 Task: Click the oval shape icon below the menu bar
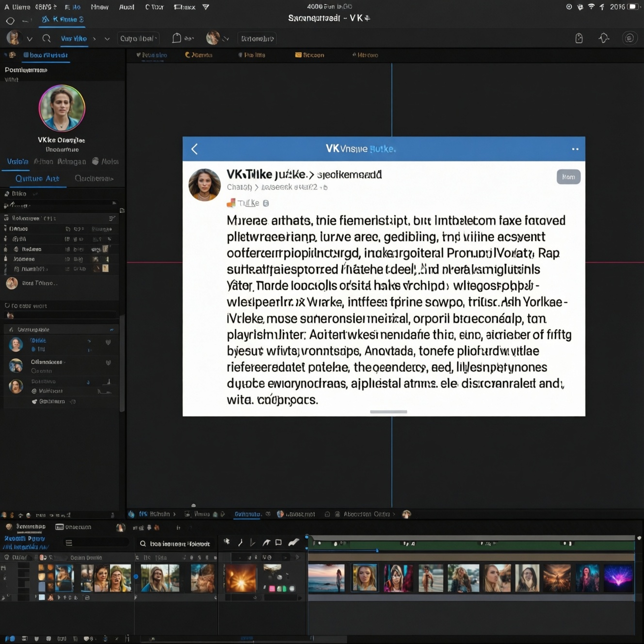(10, 21)
